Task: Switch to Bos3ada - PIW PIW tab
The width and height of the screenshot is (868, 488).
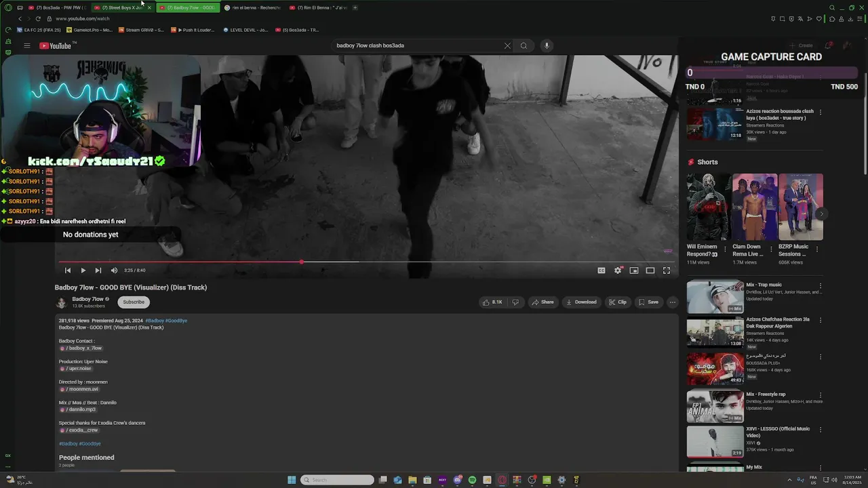Action: pos(58,7)
